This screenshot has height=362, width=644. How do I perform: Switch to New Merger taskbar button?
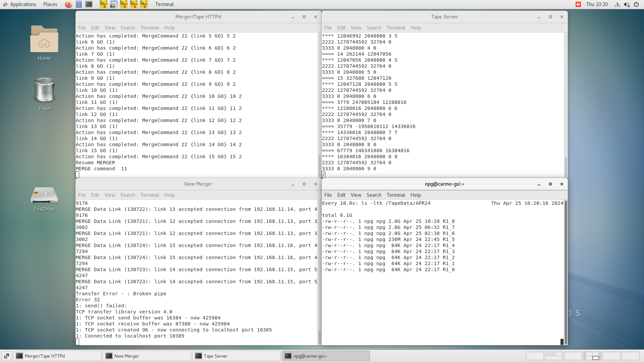(x=147, y=356)
